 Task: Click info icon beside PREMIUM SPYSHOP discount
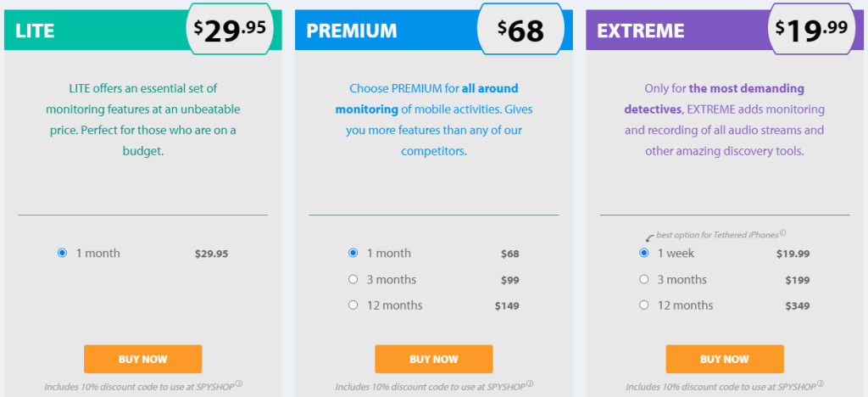530,383
